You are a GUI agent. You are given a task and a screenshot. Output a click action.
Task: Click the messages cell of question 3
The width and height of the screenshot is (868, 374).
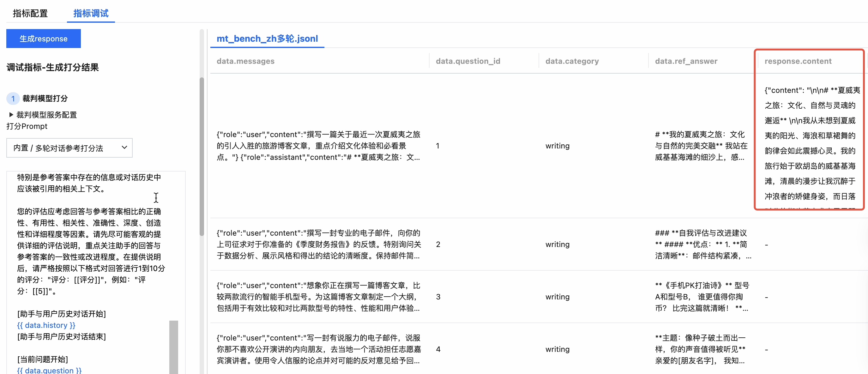(318, 297)
